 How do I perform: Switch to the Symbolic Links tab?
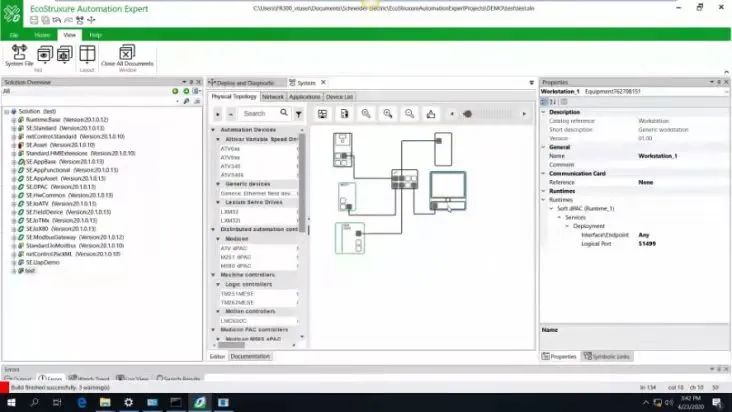point(606,356)
